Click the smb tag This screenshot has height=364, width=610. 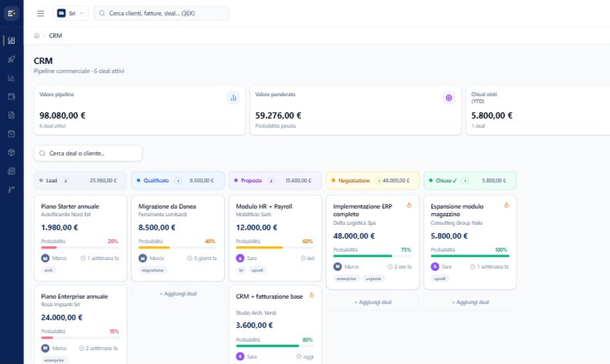[49, 270]
